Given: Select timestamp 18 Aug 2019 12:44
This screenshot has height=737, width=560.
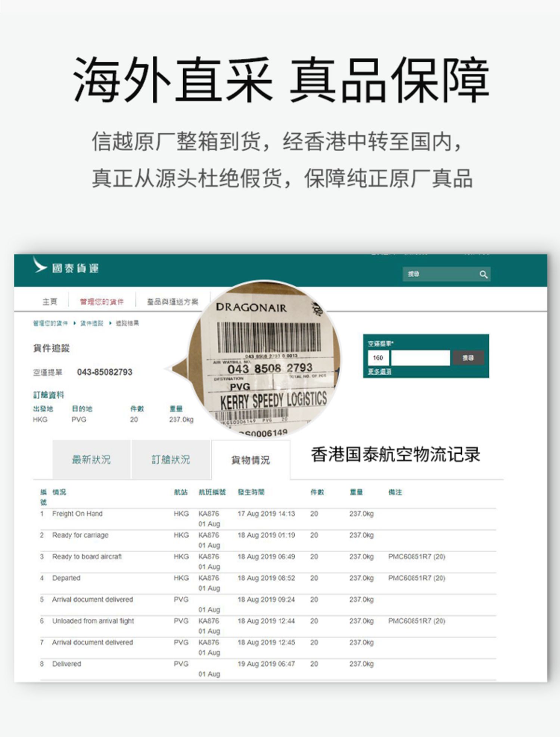Looking at the screenshot, I should [267, 621].
